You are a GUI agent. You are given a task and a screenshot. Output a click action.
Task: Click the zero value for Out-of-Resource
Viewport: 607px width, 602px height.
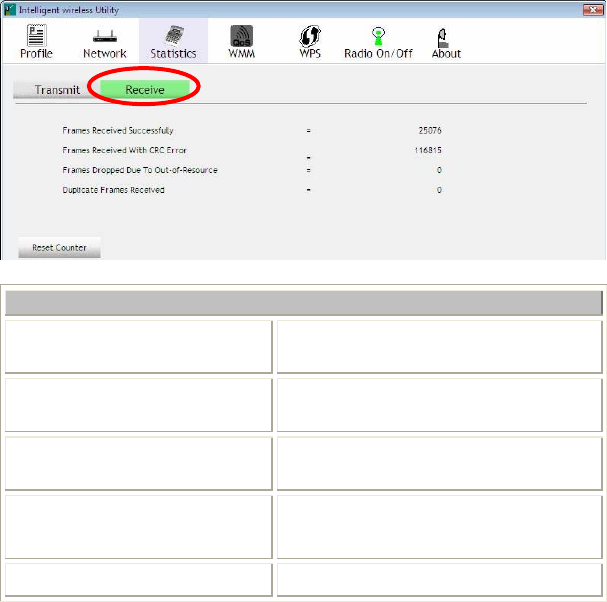[x=439, y=170]
